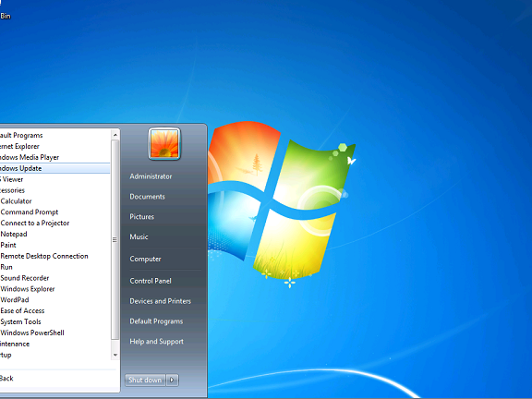This screenshot has height=399, width=532.
Task: Open Default Programs in the right pane
Action: click(156, 321)
